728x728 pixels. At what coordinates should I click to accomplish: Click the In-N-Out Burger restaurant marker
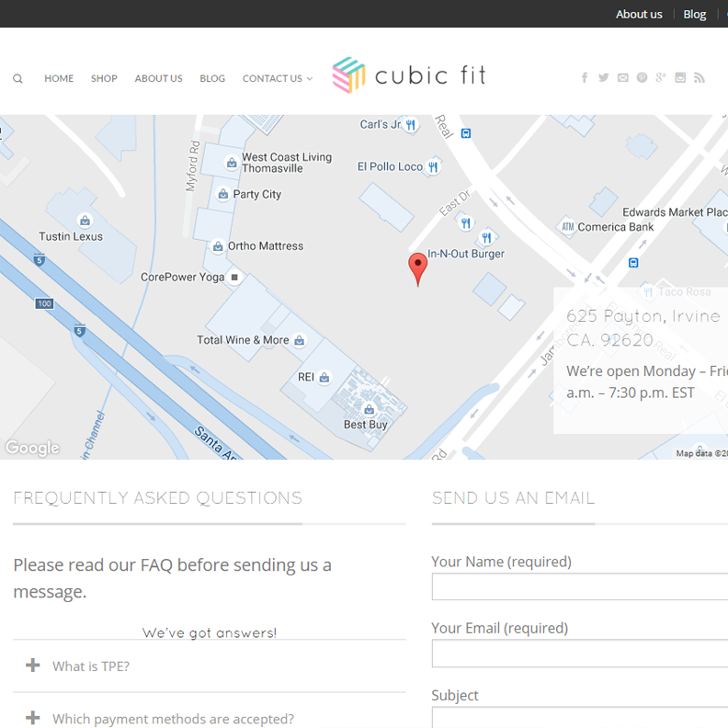(486, 238)
